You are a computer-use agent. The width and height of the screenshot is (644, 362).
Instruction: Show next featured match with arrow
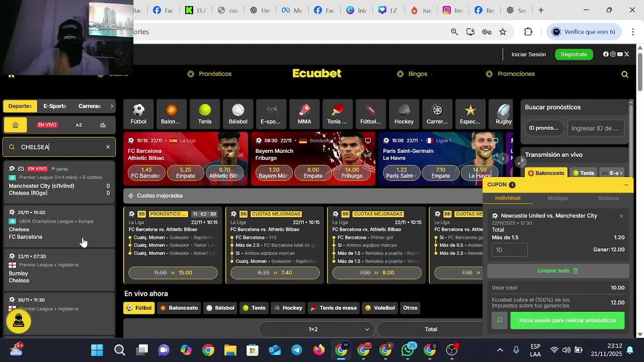[503, 158]
